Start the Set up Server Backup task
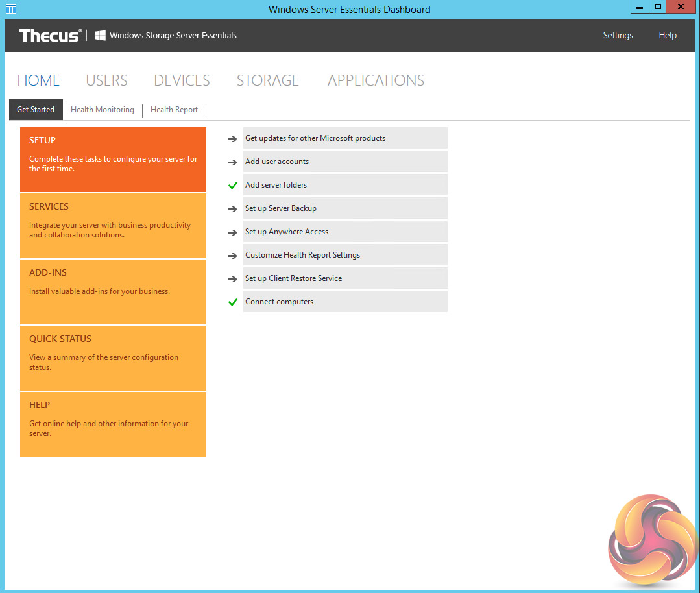This screenshot has height=593, width=700. click(345, 208)
